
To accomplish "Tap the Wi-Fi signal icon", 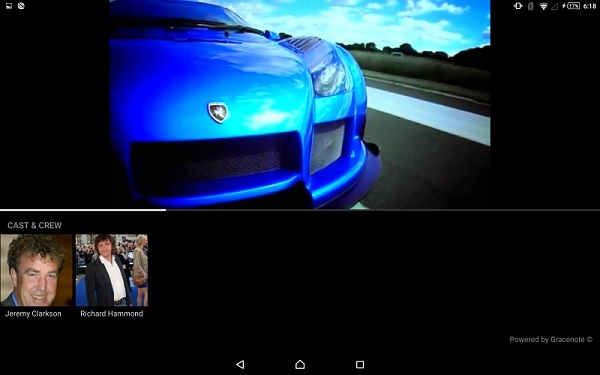I will pyautogui.click(x=543, y=6).
